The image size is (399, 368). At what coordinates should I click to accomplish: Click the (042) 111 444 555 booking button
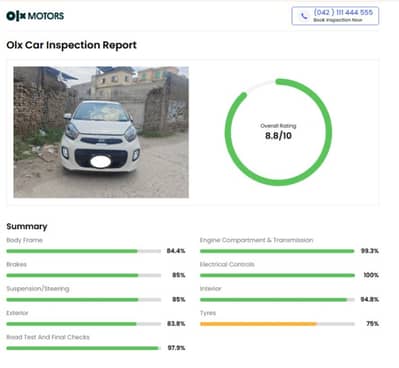(x=335, y=16)
